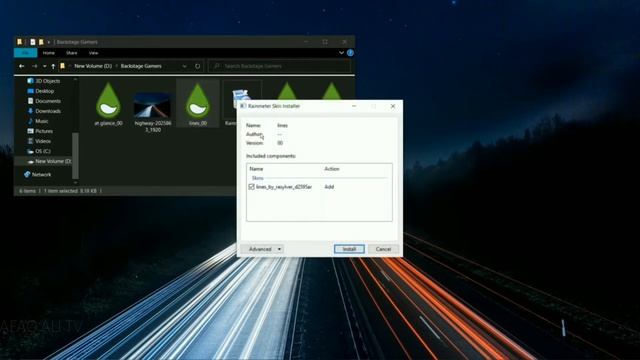Click the Refresh button in the address bar

[x=198, y=66]
